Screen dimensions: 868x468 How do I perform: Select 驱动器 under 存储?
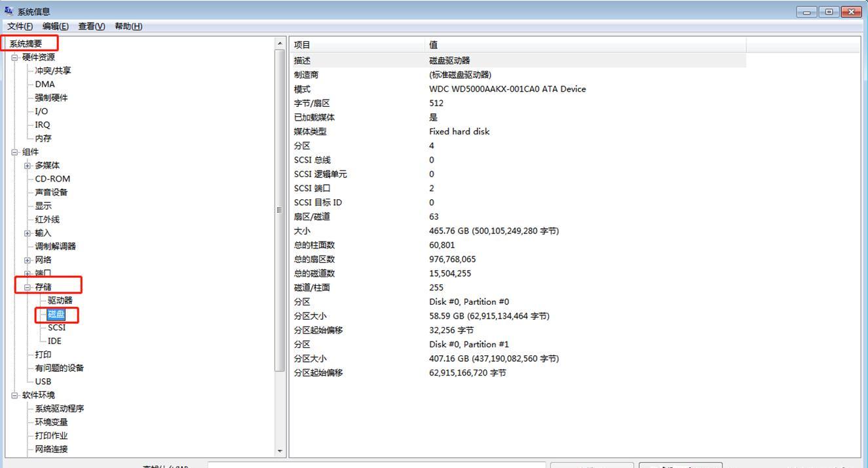click(x=60, y=300)
